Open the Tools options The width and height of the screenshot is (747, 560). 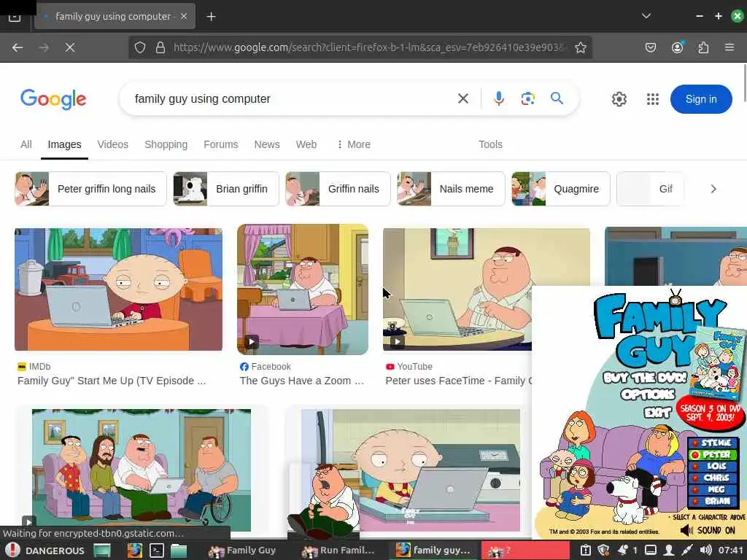pos(490,144)
